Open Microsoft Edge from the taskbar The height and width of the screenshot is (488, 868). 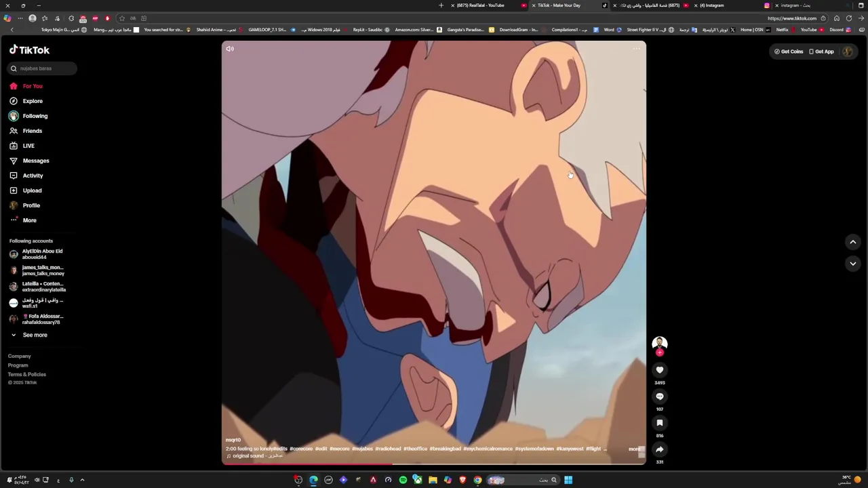pos(313,480)
